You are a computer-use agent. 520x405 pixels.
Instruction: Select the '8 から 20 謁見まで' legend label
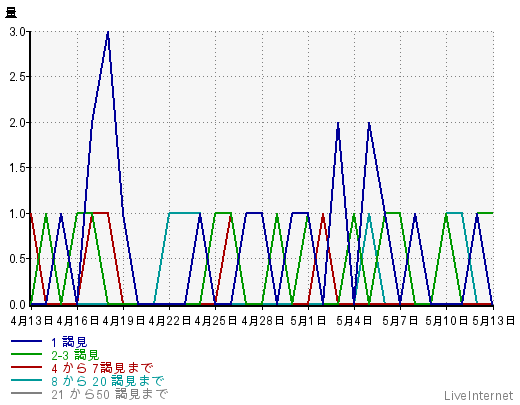coord(108,381)
